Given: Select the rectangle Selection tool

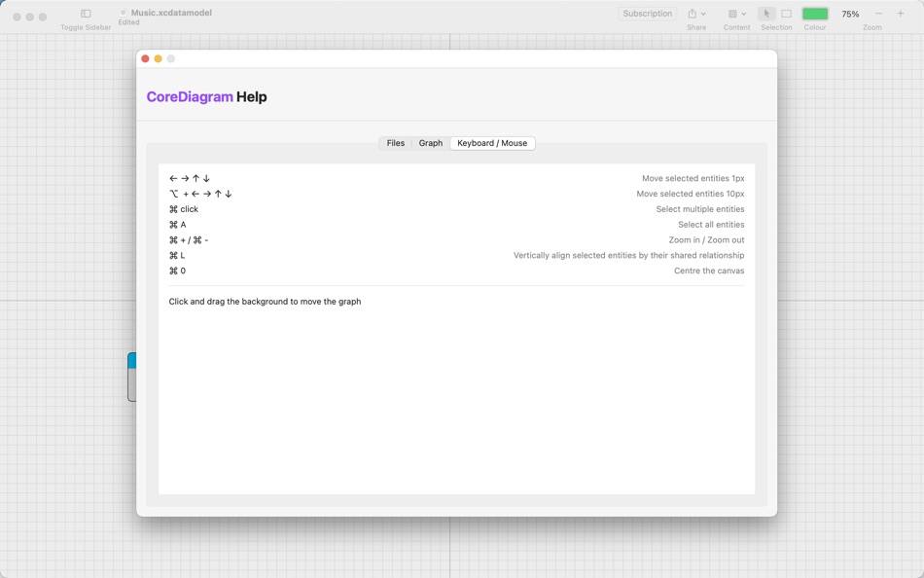Looking at the screenshot, I should point(786,14).
